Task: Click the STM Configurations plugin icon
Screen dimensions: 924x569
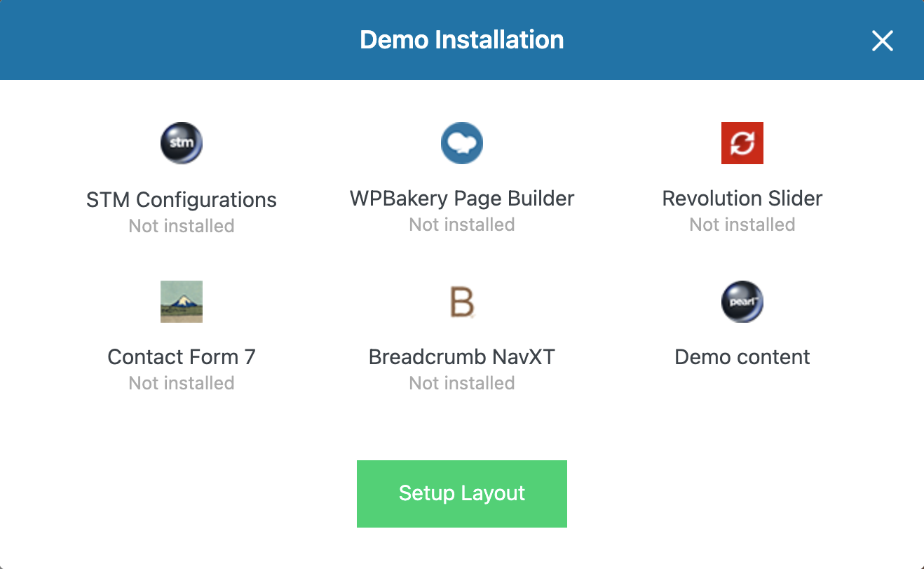Action: click(182, 143)
